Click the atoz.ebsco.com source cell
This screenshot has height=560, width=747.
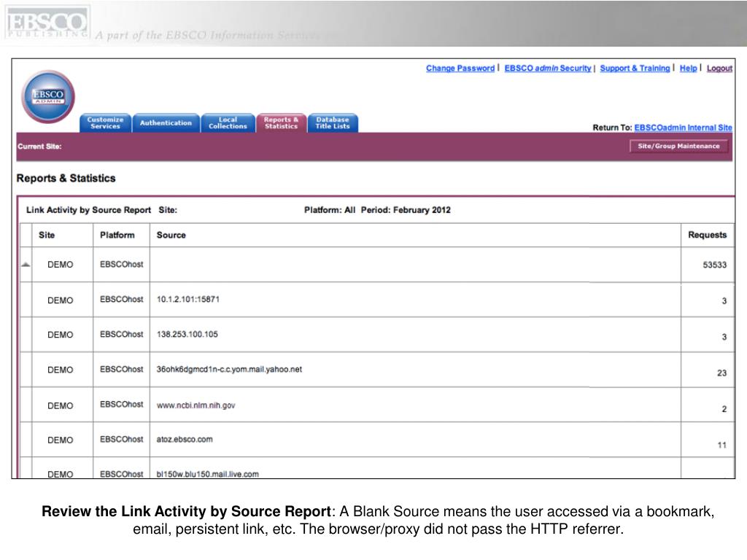click(415, 440)
